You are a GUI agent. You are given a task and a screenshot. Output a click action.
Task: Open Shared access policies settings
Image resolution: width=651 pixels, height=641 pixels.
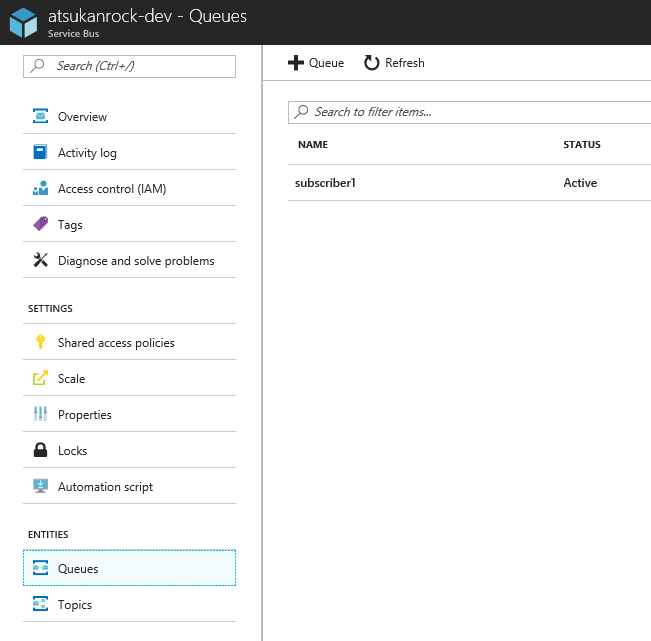(130, 342)
